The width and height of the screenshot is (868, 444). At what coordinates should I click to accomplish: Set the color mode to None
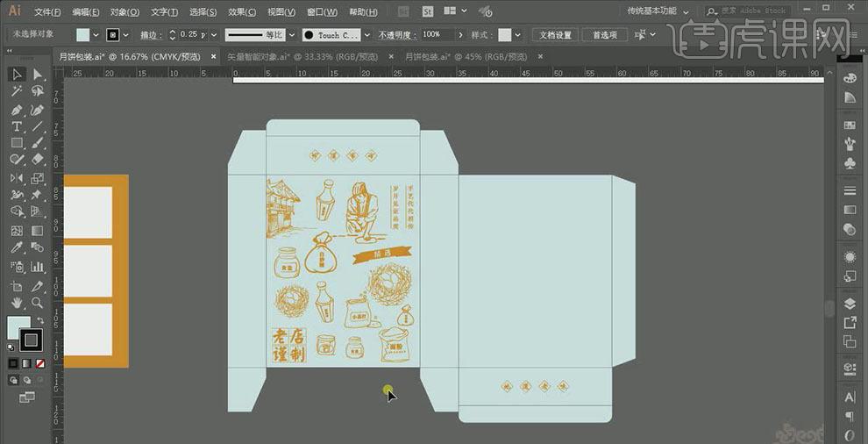coord(39,363)
